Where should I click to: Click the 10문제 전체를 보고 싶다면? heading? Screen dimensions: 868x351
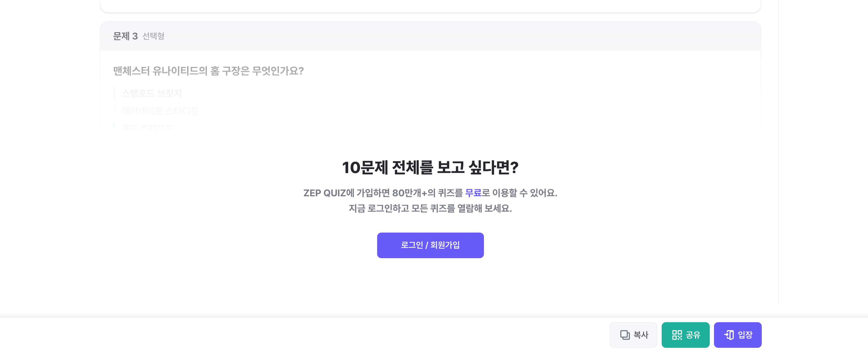pyautogui.click(x=430, y=167)
